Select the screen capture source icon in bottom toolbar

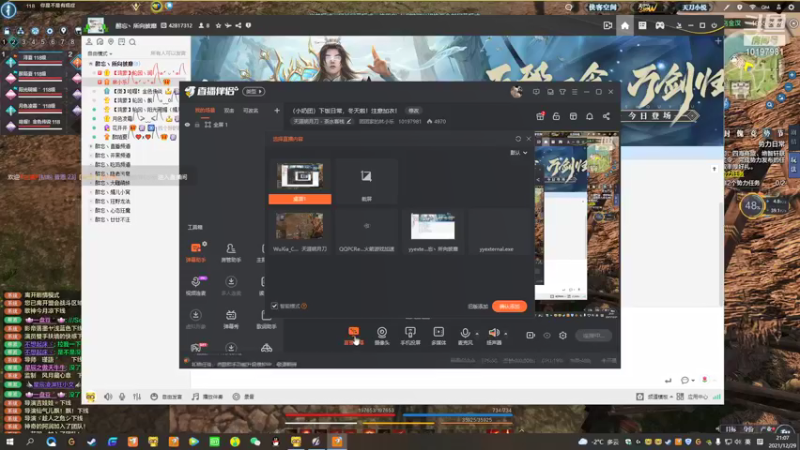click(353, 335)
